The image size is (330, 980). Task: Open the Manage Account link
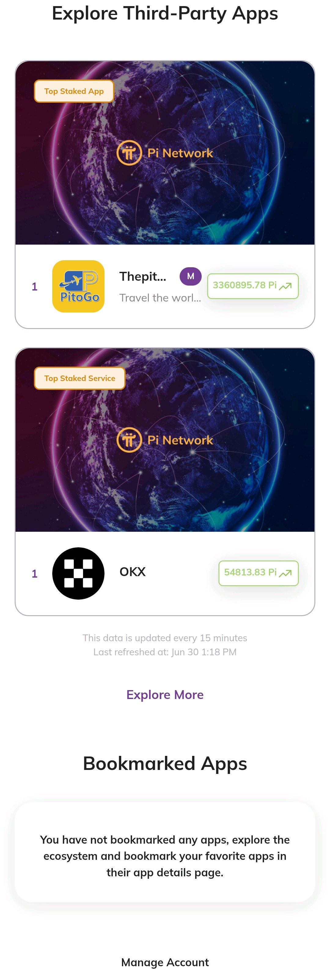click(x=165, y=962)
